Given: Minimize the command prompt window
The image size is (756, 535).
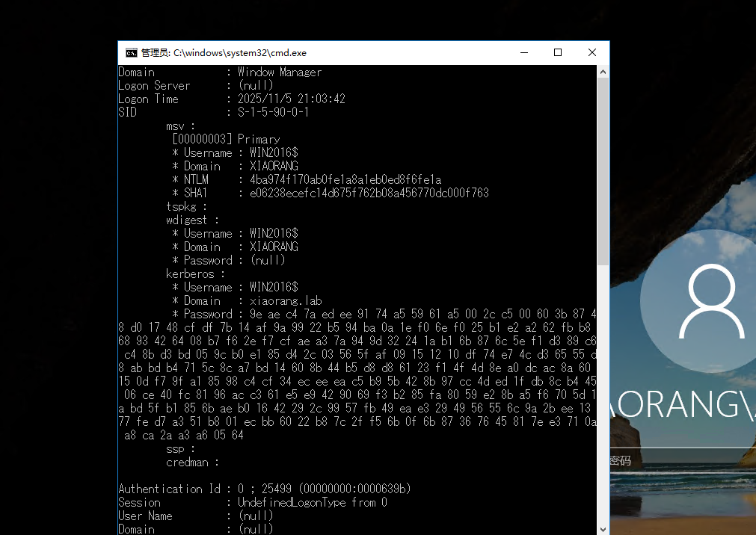Looking at the screenshot, I should click(523, 52).
